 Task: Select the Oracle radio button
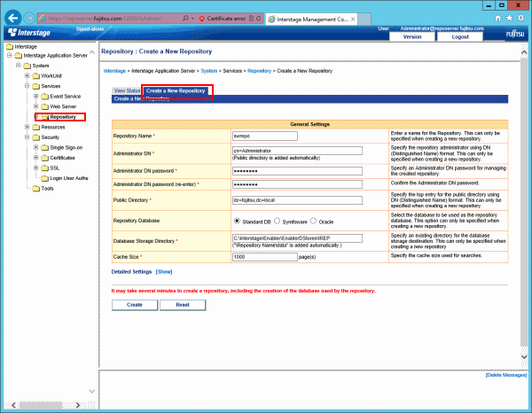(x=313, y=221)
